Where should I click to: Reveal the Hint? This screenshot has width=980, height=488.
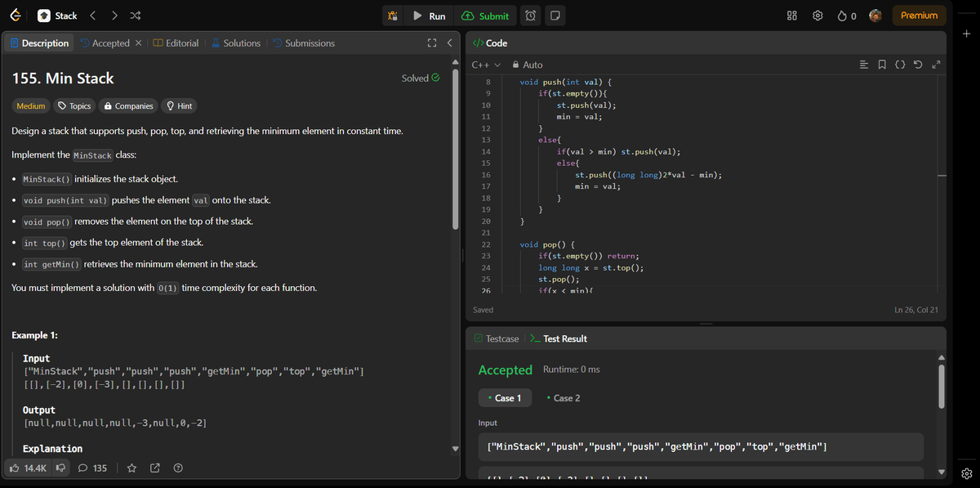pos(179,106)
